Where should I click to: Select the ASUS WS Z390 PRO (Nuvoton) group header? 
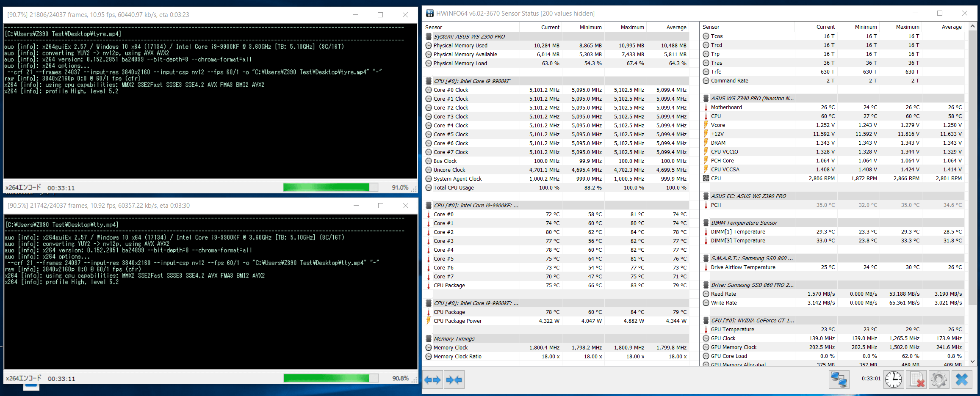833,98
